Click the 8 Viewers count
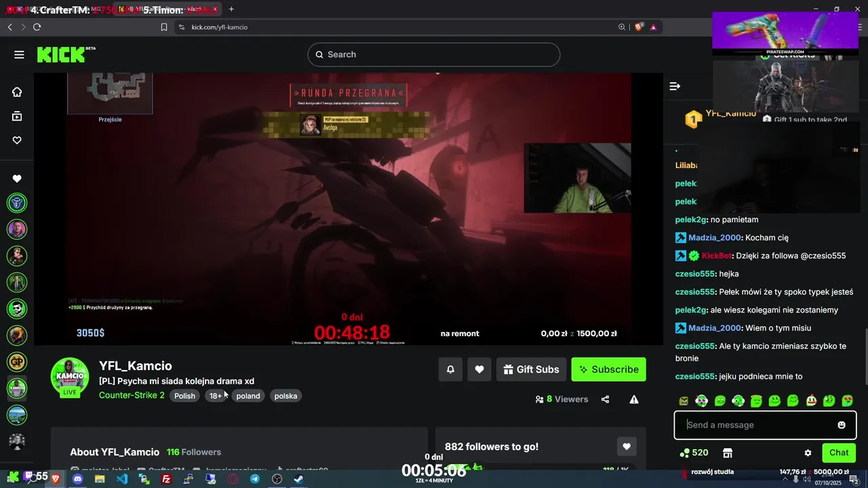Image resolution: width=868 pixels, height=488 pixels. tap(561, 399)
